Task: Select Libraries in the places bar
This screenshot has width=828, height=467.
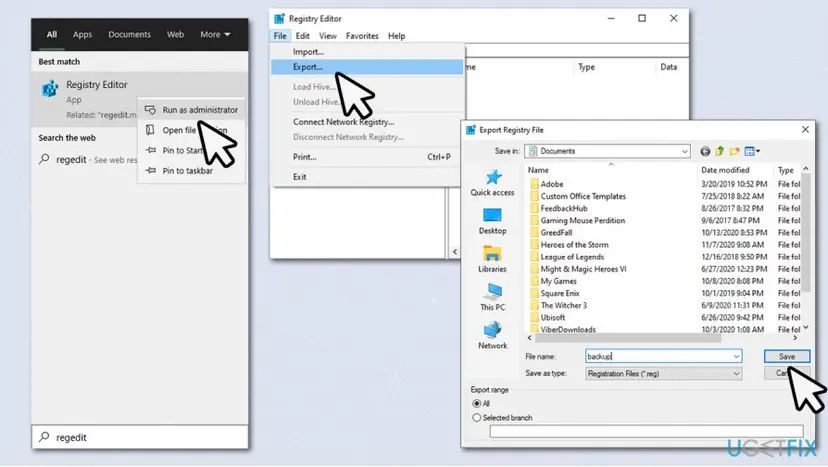Action: (x=492, y=259)
